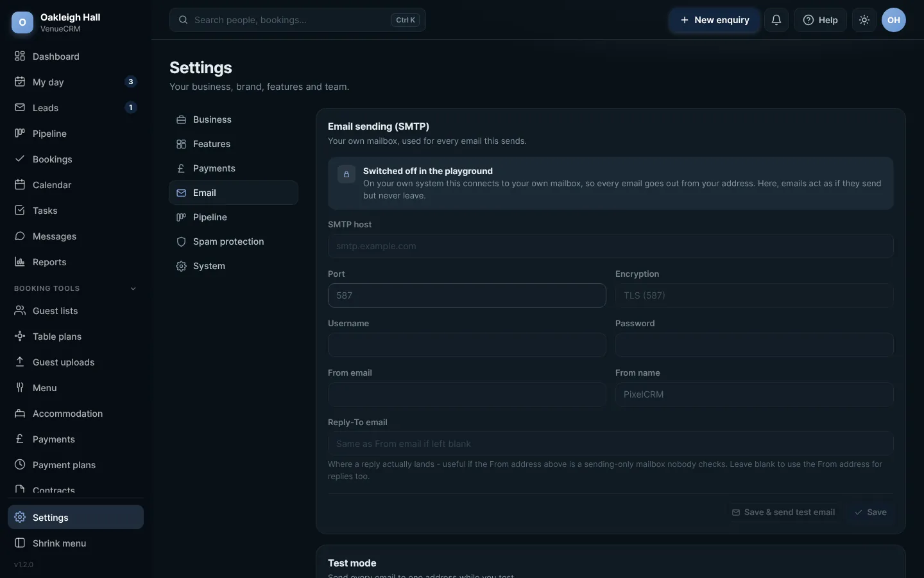Image resolution: width=924 pixels, height=578 pixels.
Task: Click the Leads envelope icon
Action: pyautogui.click(x=20, y=108)
